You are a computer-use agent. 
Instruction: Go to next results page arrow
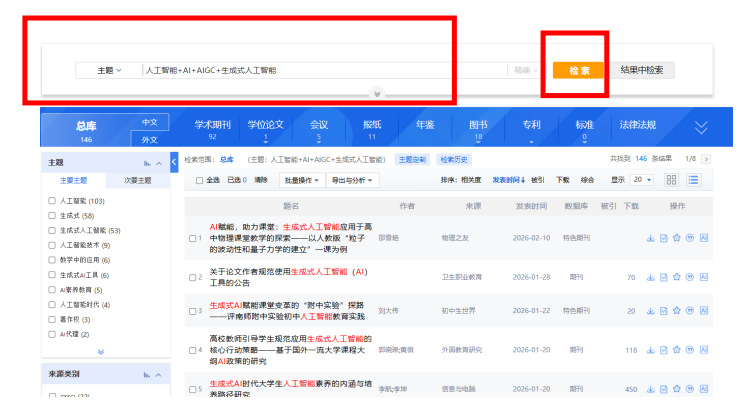706,159
